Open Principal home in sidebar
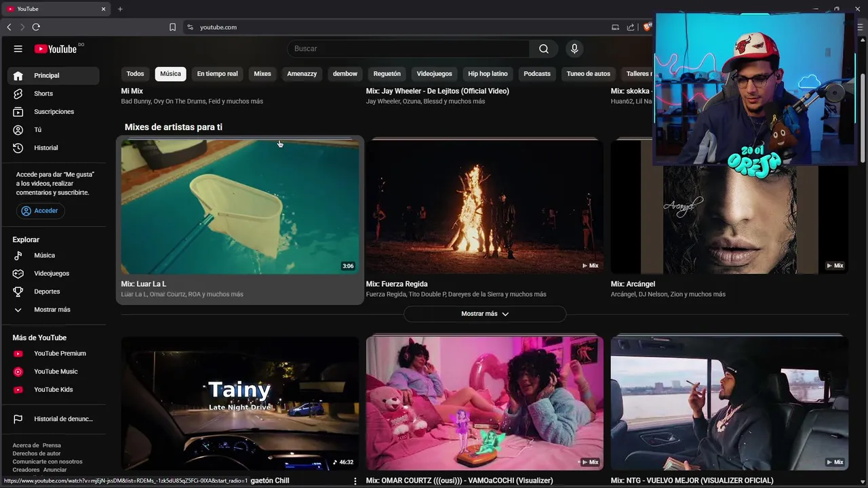This screenshot has width=868, height=488. [53, 75]
